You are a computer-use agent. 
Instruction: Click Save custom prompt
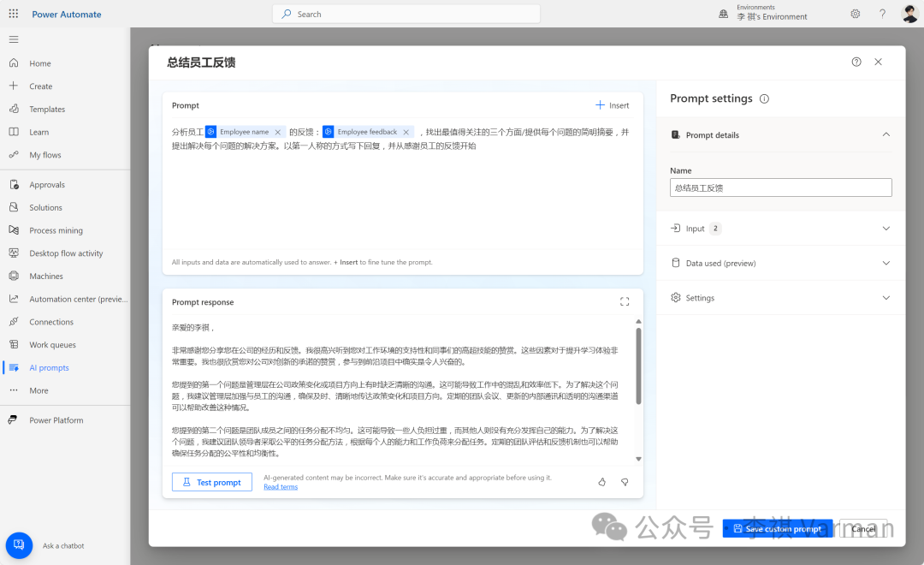tap(777, 528)
